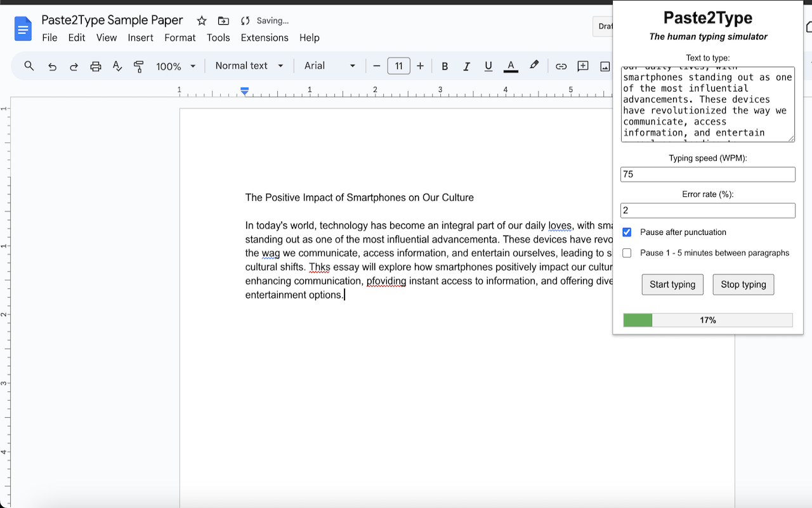Uncheck Pause after punctuation checkbox
Image resolution: width=812 pixels, height=508 pixels.
tap(627, 232)
